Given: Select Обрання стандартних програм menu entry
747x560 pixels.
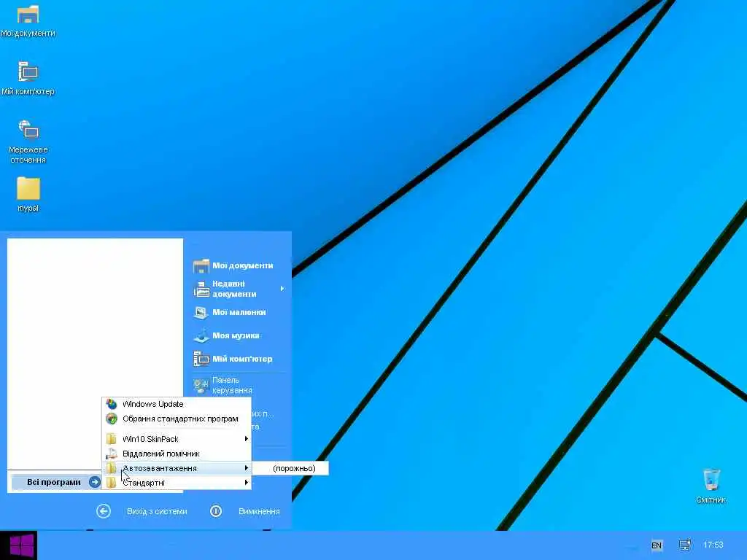Looking at the screenshot, I should tap(177, 419).
